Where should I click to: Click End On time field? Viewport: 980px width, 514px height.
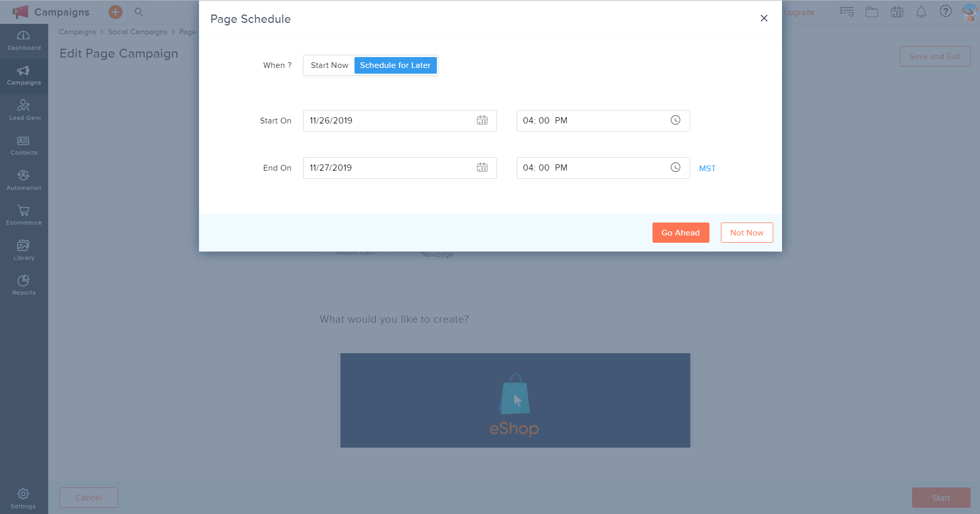(603, 168)
